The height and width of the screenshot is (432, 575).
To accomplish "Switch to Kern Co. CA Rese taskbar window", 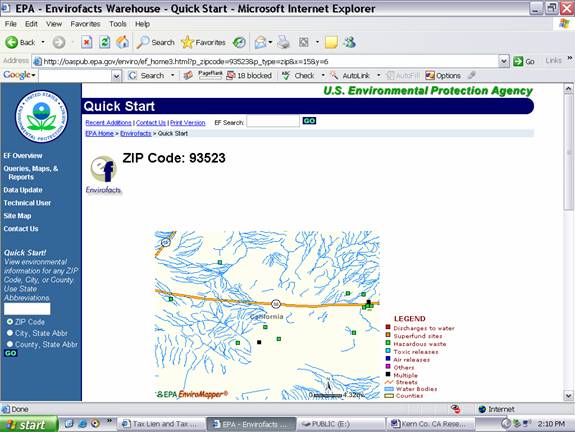I will (429, 424).
